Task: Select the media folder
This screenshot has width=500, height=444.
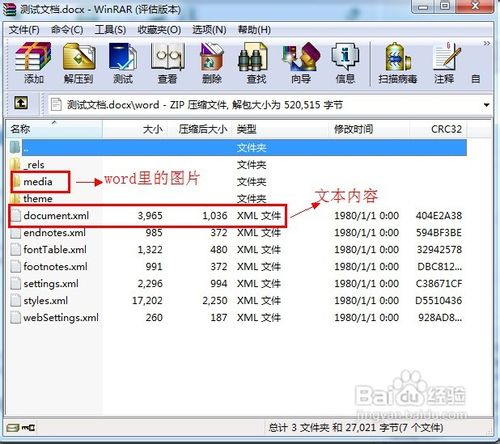Action: [x=38, y=182]
